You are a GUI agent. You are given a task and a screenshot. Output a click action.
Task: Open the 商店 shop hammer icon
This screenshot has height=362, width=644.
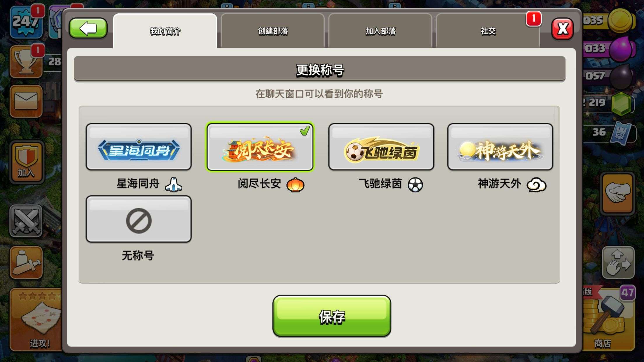(x=609, y=319)
